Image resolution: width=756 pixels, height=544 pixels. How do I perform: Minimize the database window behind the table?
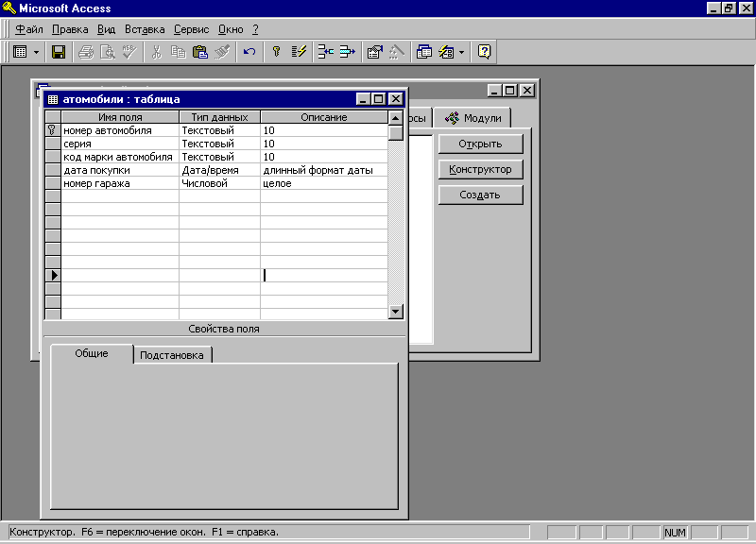pos(493,90)
